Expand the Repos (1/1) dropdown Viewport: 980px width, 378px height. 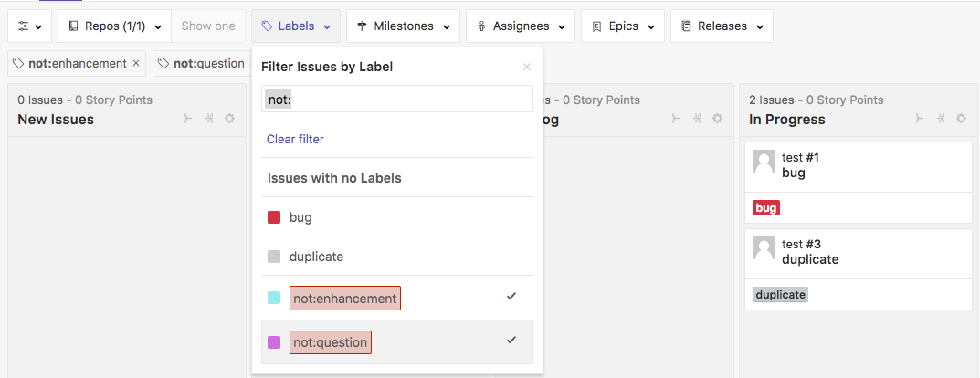pyautogui.click(x=115, y=26)
